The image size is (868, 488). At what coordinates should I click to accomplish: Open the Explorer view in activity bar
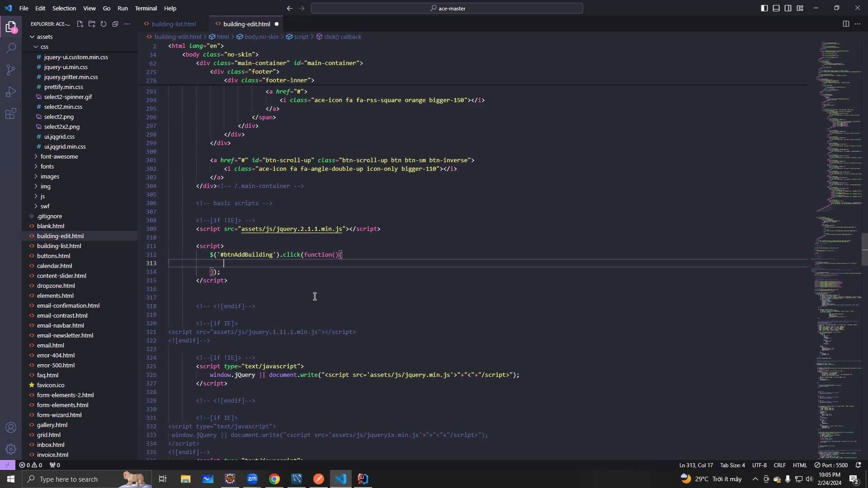coord(11,27)
